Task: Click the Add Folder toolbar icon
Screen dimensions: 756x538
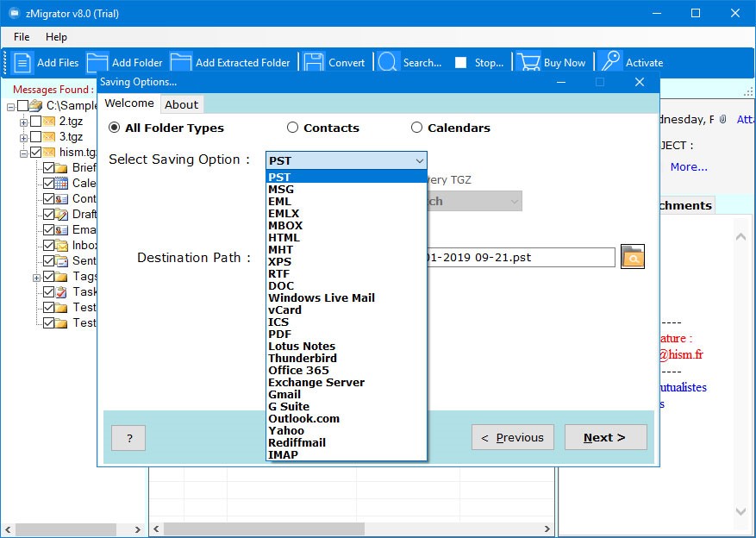Action: 99,61
